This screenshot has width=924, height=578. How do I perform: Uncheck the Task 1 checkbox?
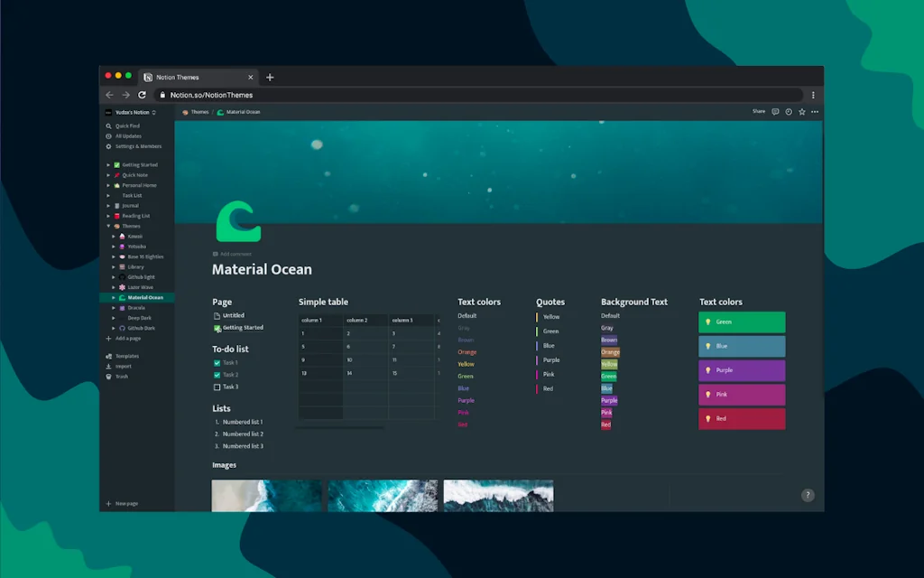click(x=217, y=363)
